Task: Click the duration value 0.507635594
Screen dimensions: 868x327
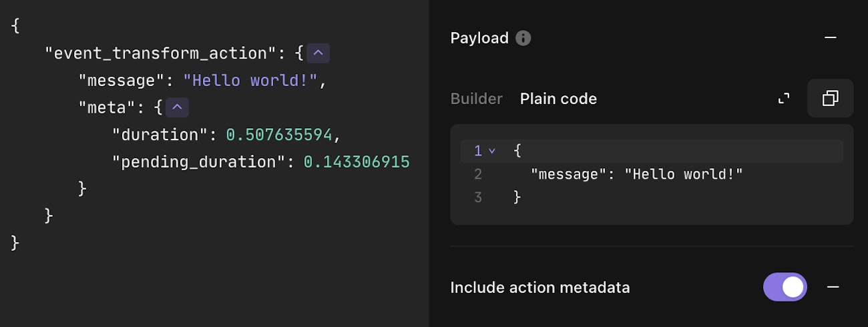Action: (x=278, y=135)
